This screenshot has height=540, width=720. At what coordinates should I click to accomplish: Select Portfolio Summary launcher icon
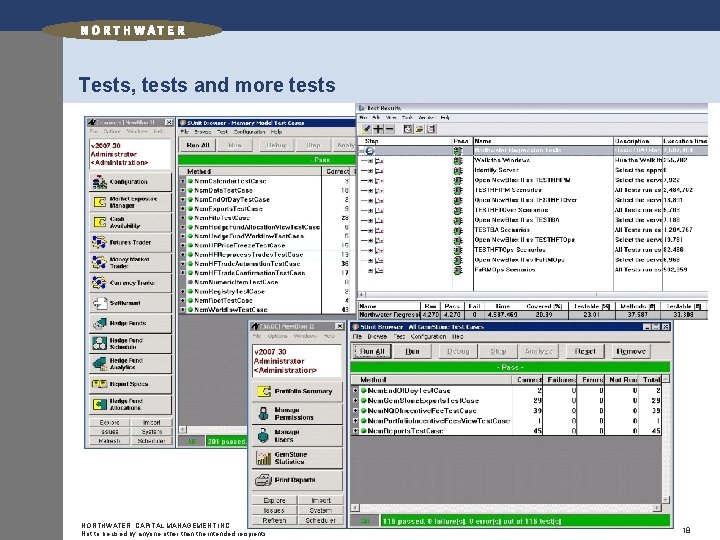264,391
